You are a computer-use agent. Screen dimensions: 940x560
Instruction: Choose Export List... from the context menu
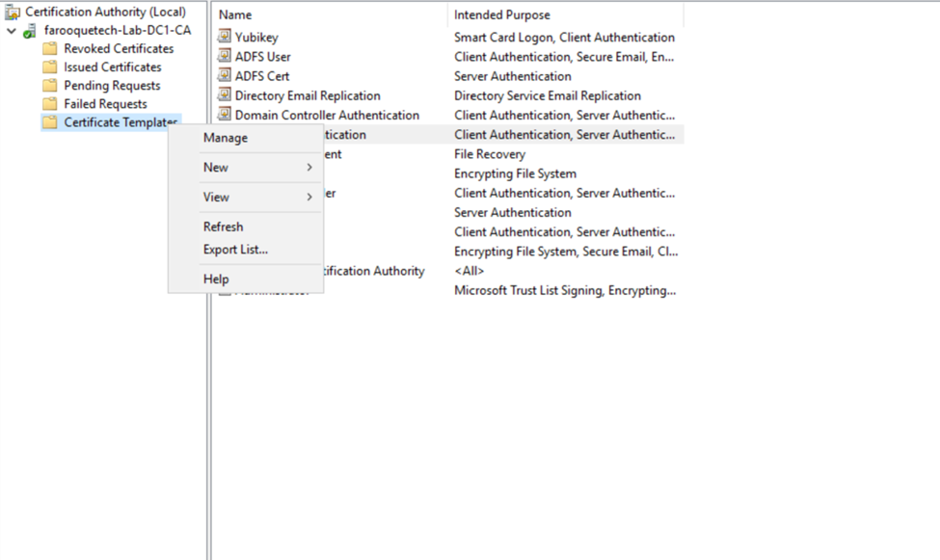(x=235, y=250)
